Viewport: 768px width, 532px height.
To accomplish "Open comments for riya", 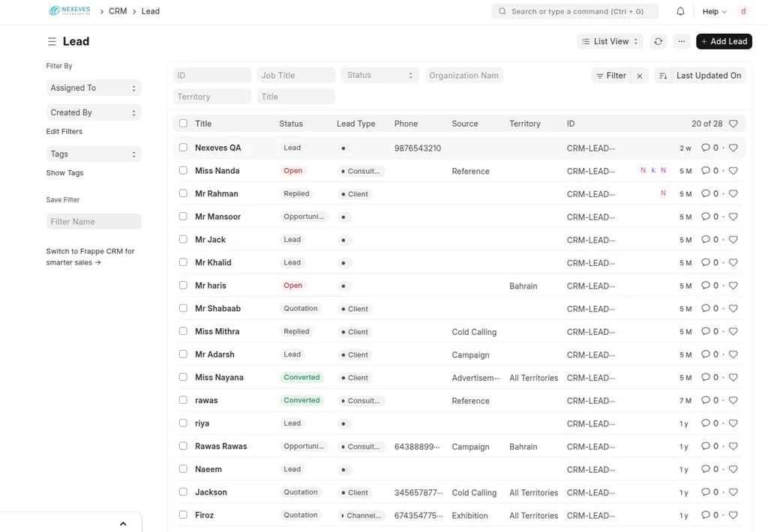I will click(709, 423).
